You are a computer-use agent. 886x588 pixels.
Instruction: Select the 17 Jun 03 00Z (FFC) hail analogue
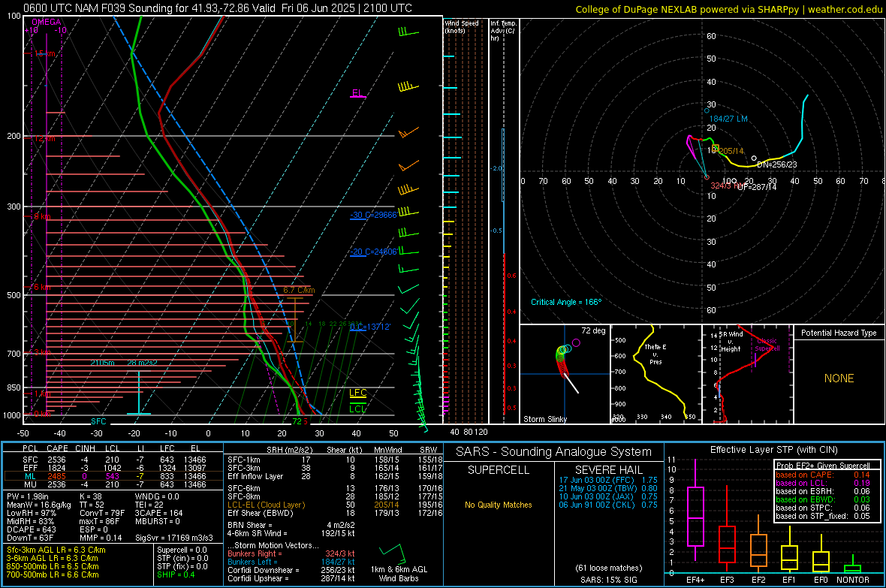point(608,479)
